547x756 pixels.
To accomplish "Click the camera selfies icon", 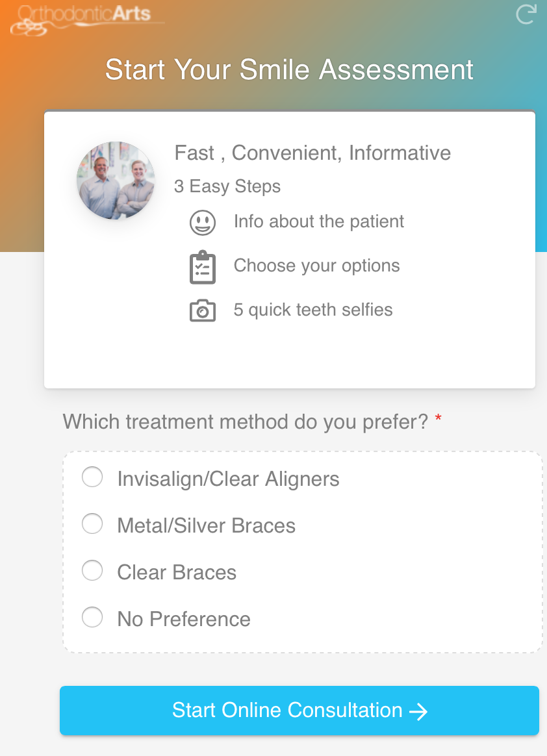I will coord(203,310).
